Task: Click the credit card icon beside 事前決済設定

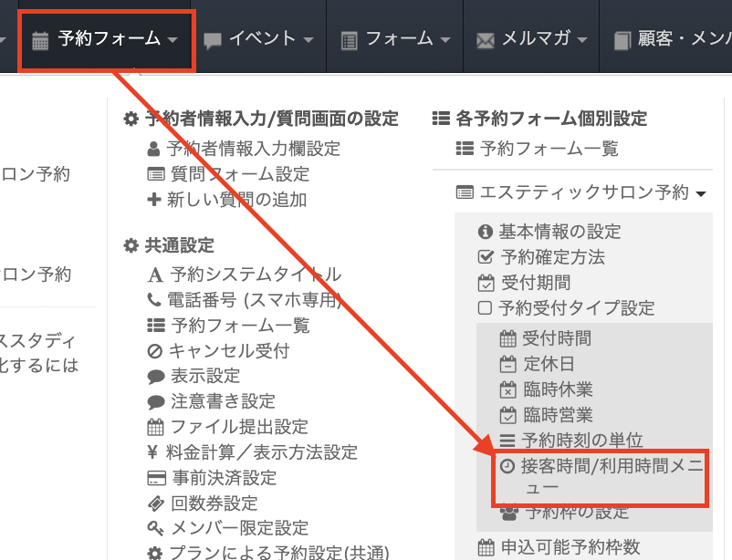Action: [x=154, y=478]
